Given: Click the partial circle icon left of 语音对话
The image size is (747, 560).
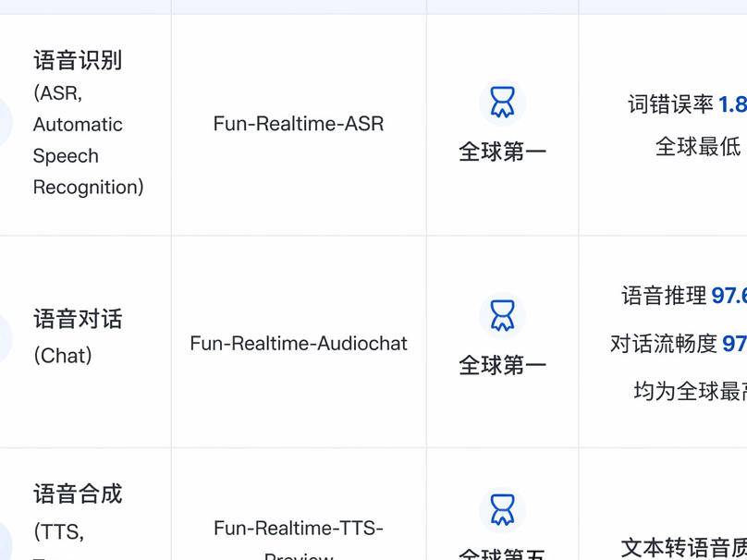Looking at the screenshot, I should 6,337.
